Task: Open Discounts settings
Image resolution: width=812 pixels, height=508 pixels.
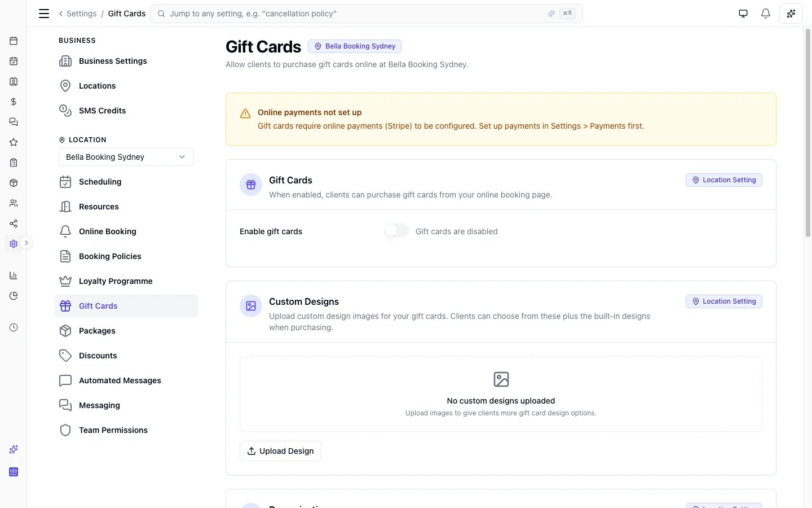Action: pos(126,356)
